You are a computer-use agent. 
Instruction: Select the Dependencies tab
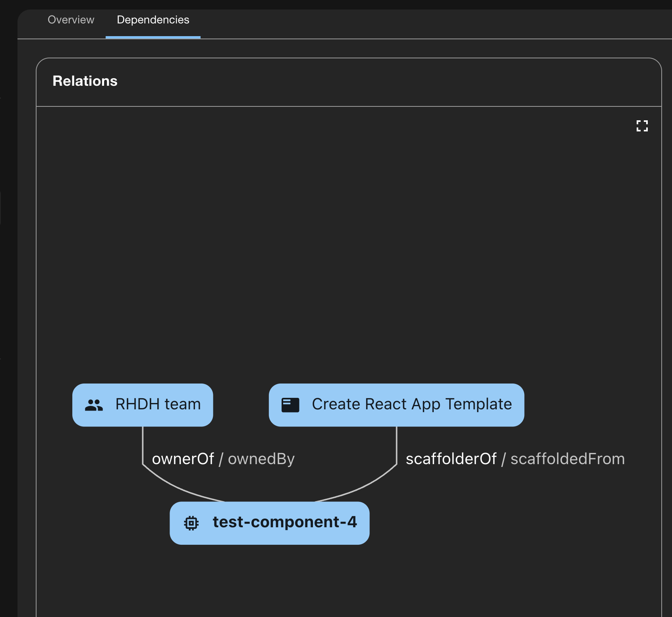(x=153, y=20)
